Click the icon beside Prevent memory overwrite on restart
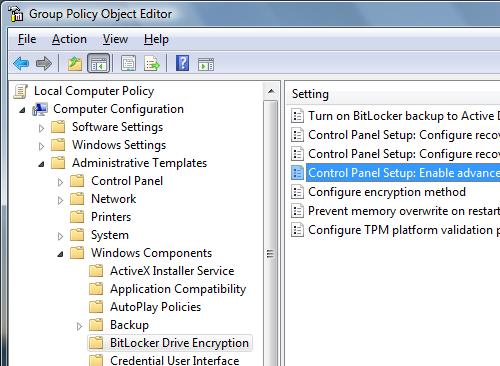Screen dimensions: 500x366 click(297, 211)
